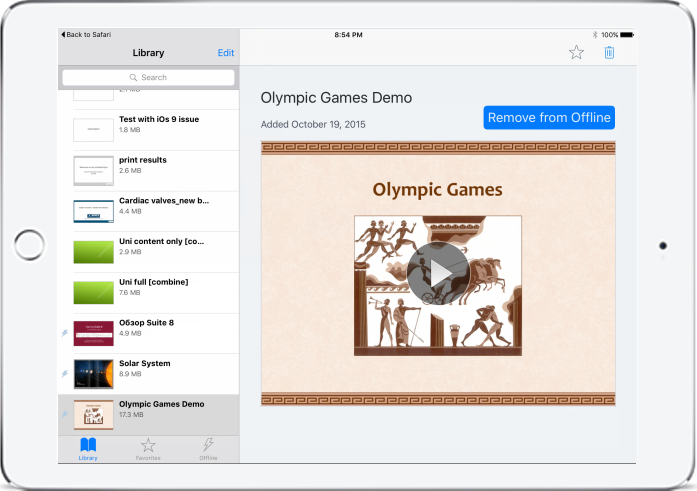Image resolution: width=697 pixels, height=491 pixels.
Task: Tap the print results thumbnail
Action: click(x=93, y=171)
